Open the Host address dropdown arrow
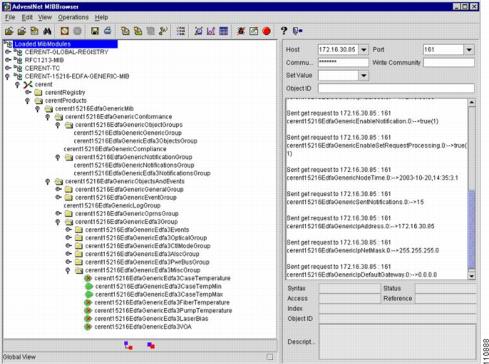This screenshot has height=364, width=489. [x=364, y=50]
